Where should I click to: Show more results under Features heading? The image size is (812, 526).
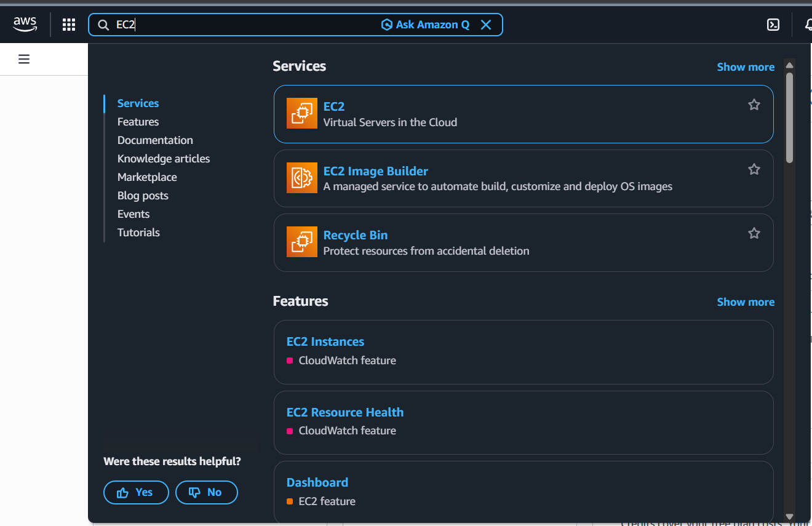pos(746,302)
